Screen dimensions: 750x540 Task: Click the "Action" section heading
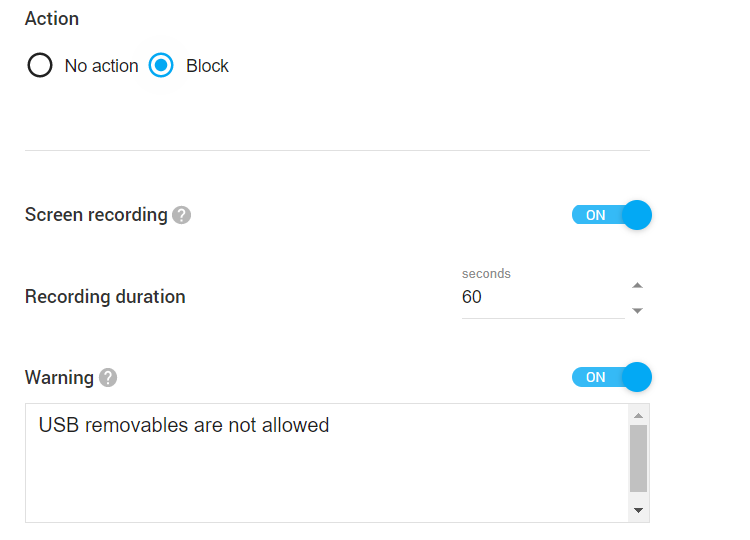point(52,19)
